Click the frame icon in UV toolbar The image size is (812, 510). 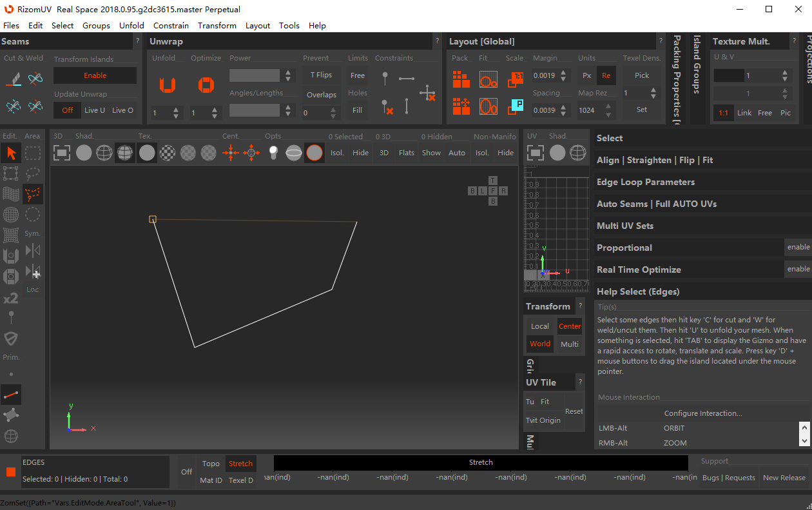point(536,153)
